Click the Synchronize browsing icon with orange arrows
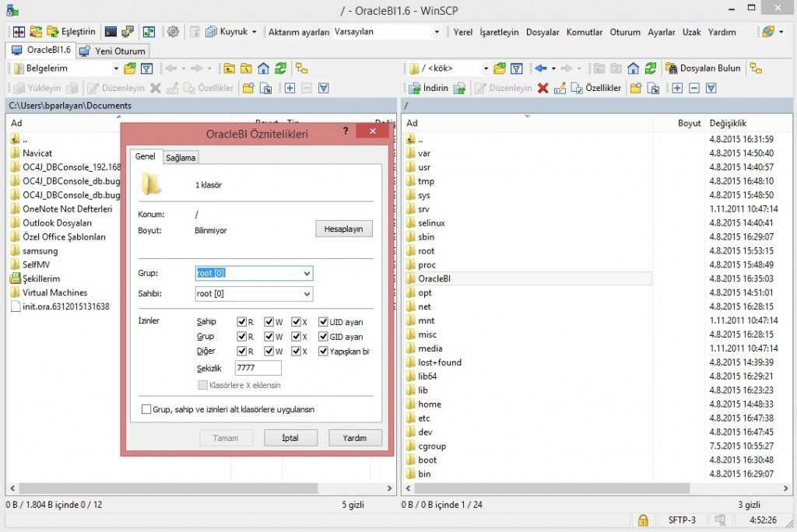This screenshot has width=797, height=532. (x=36, y=32)
